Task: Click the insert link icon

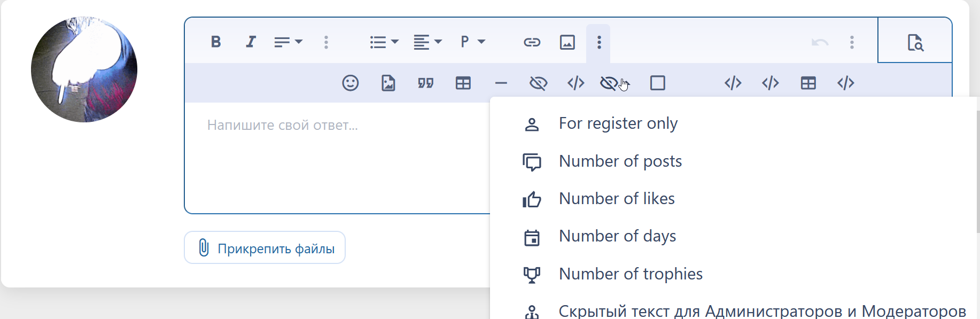Action: [x=532, y=42]
